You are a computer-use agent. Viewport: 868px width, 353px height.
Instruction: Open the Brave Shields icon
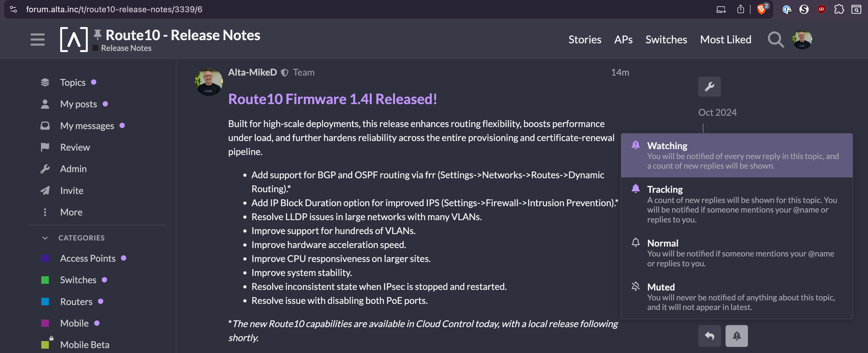pyautogui.click(x=761, y=9)
